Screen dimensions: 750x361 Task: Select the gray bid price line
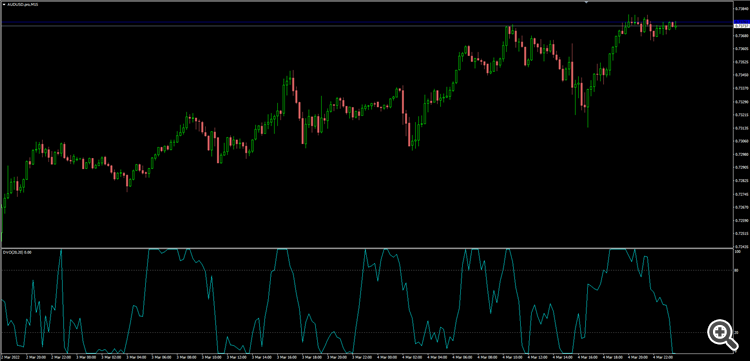tap(366, 26)
